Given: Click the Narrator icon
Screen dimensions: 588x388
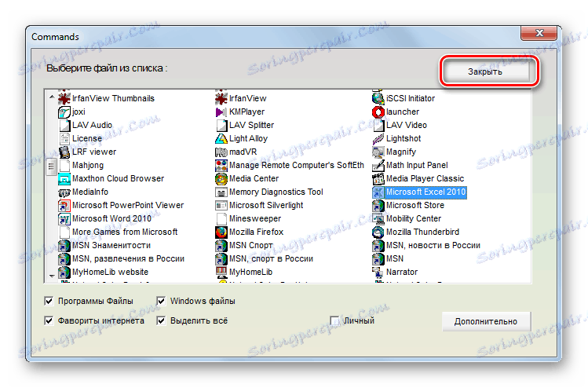Looking at the screenshot, I should (x=378, y=272).
